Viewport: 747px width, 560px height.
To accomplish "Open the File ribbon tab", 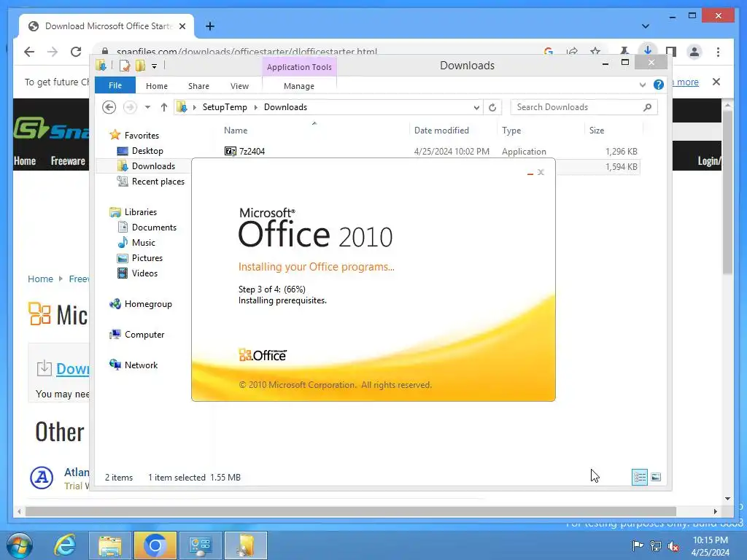I will point(115,85).
